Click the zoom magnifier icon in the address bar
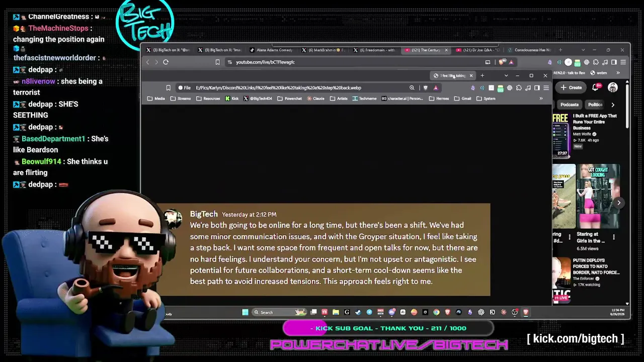The image size is (644, 362). [x=412, y=88]
